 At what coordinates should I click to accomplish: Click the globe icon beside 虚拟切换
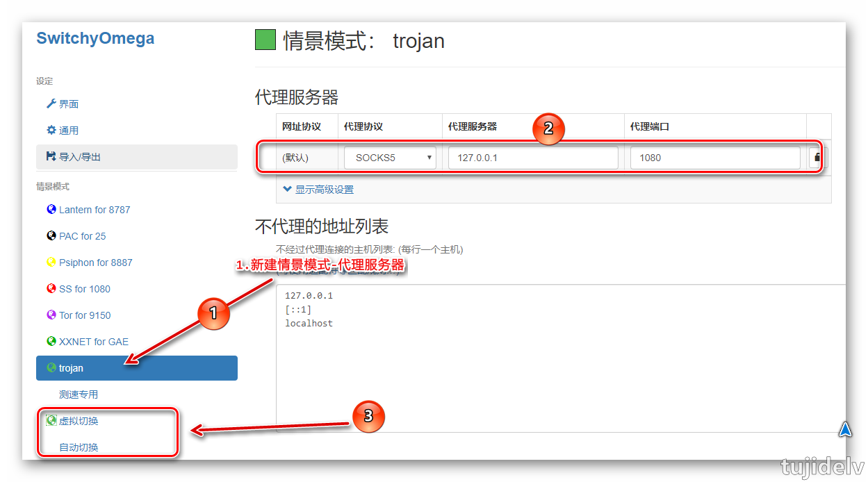pos(51,419)
